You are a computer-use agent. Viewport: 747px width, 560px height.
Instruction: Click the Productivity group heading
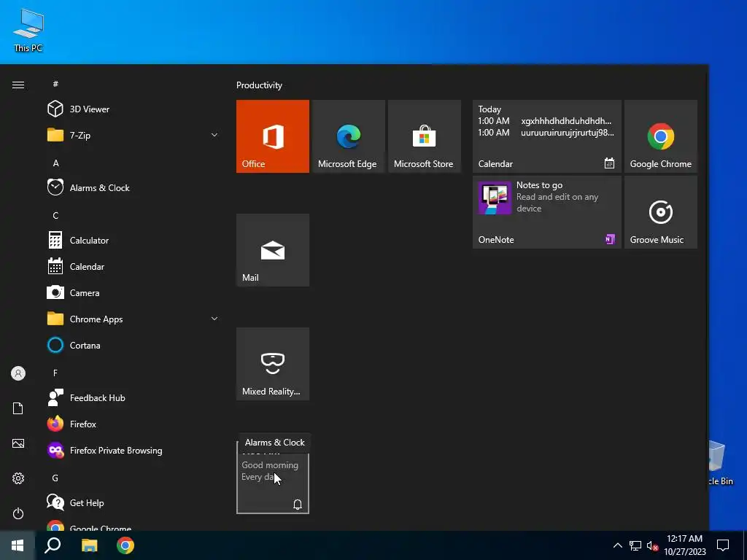click(259, 85)
